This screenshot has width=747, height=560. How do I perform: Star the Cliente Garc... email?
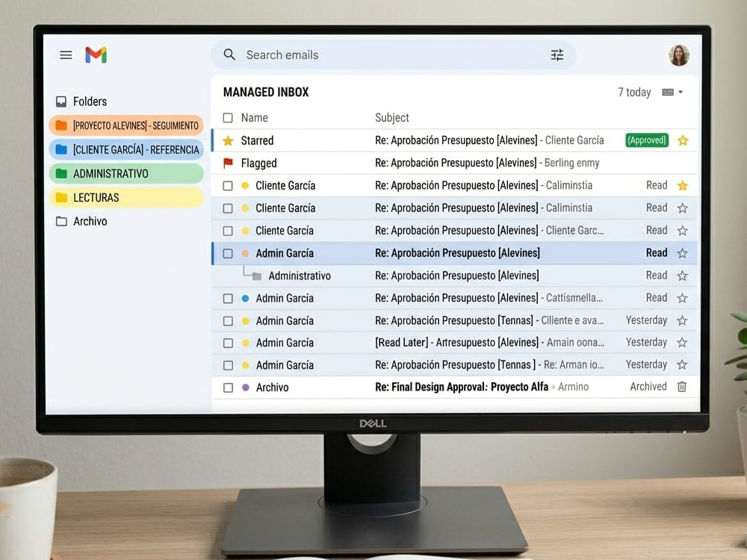pyautogui.click(x=682, y=231)
